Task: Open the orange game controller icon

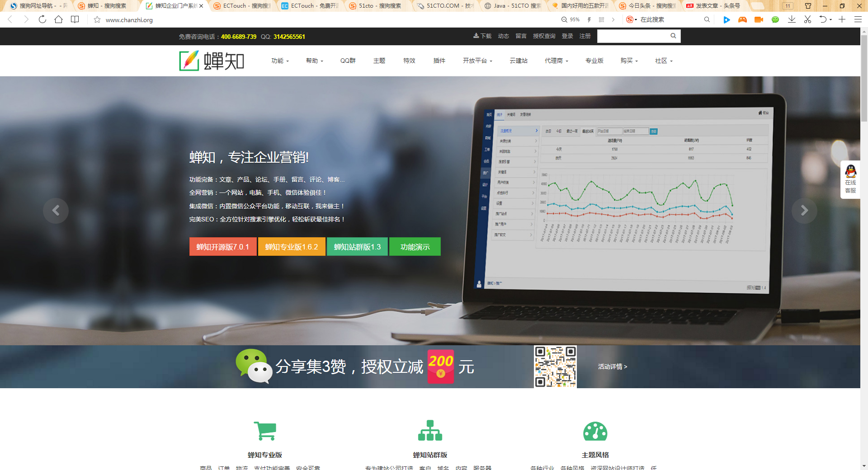Action: tap(742, 19)
